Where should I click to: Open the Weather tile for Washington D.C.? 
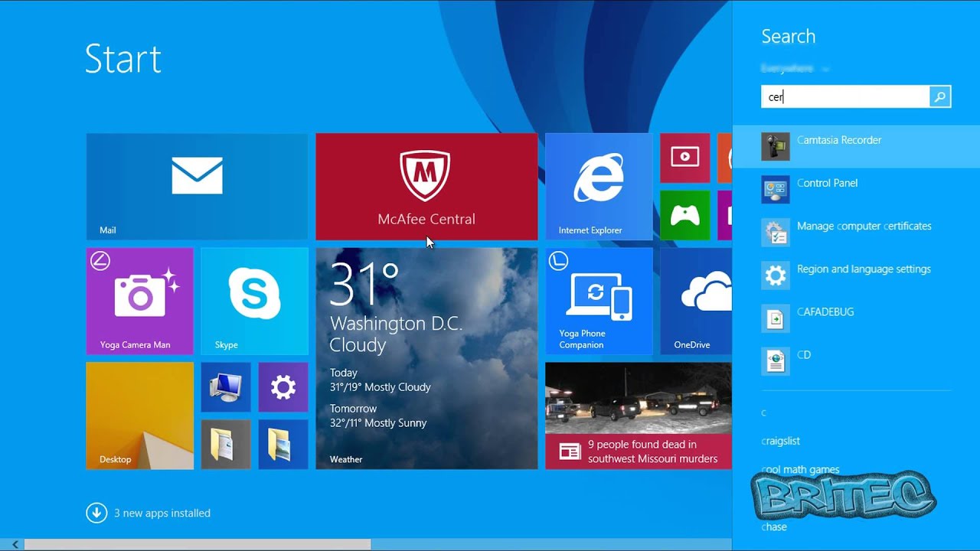[x=426, y=359]
